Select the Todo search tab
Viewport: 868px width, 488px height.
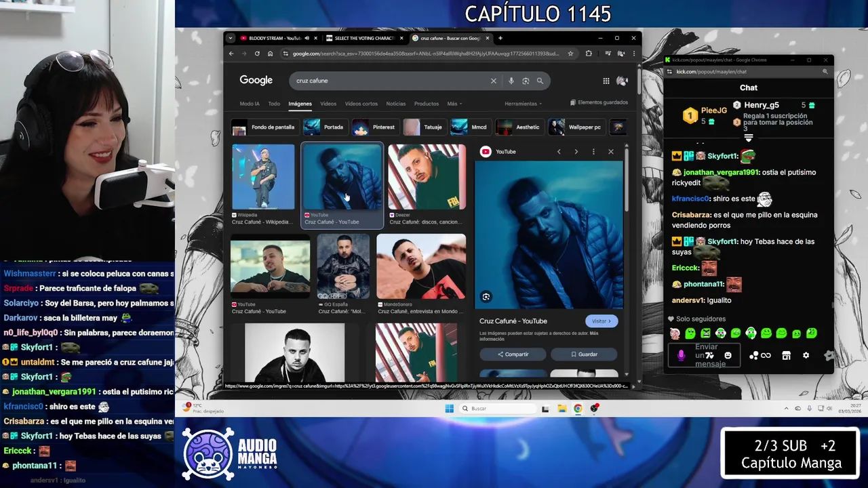point(274,104)
